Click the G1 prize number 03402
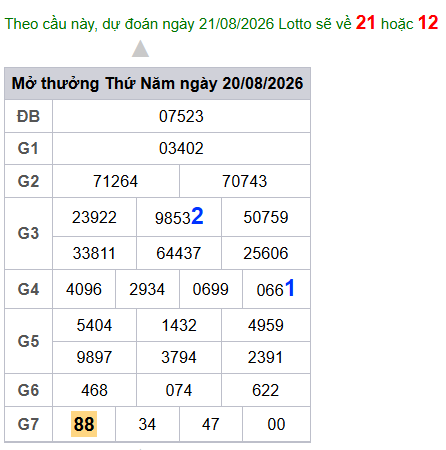446x450 pixels. tap(181, 148)
